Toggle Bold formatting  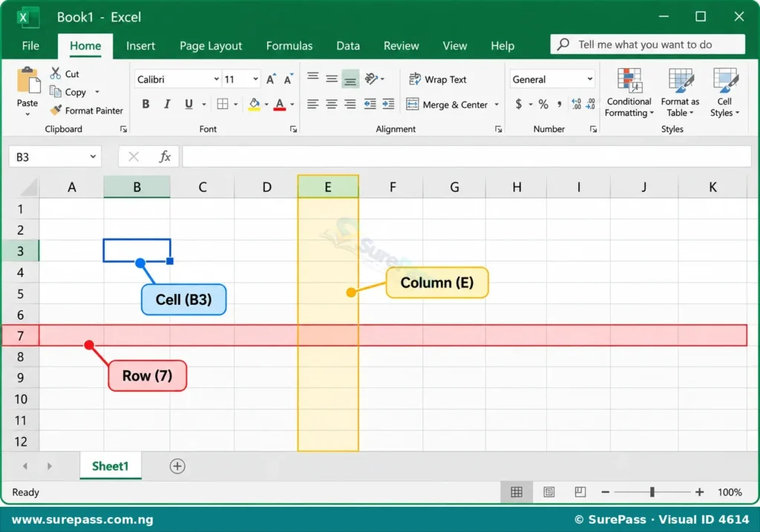145,104
